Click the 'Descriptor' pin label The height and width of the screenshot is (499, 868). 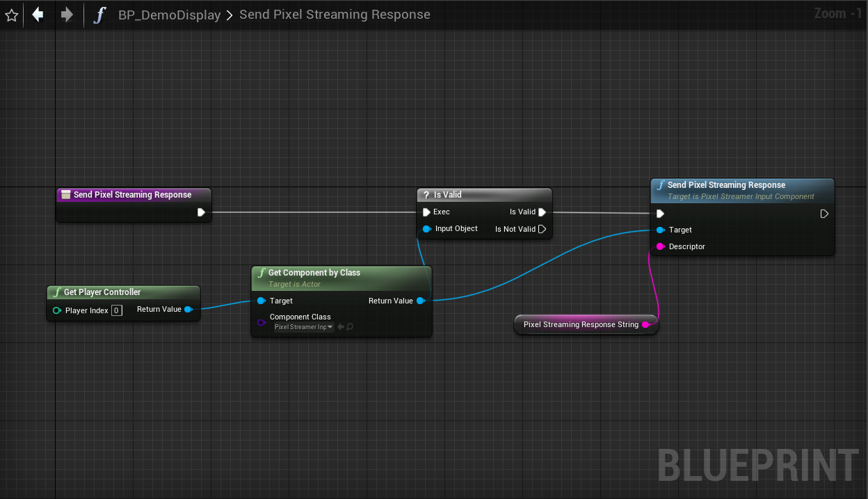687,247
